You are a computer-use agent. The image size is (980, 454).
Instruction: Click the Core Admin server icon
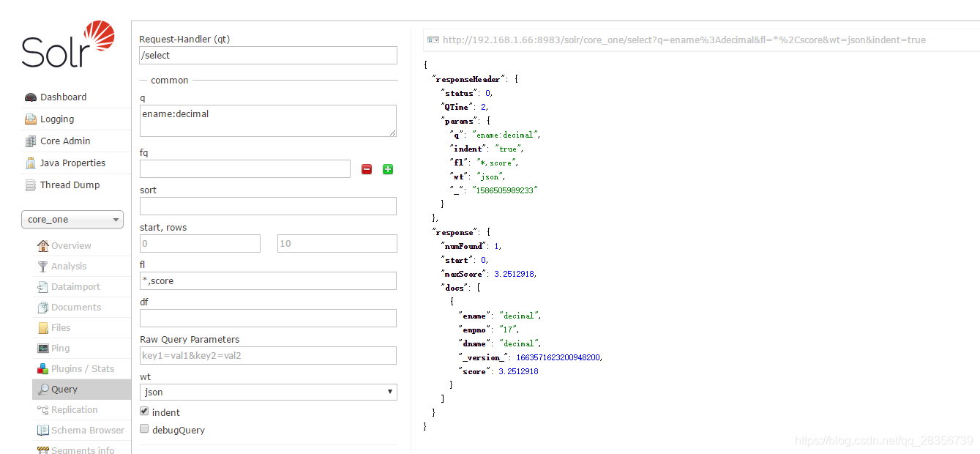pos(30,141)
